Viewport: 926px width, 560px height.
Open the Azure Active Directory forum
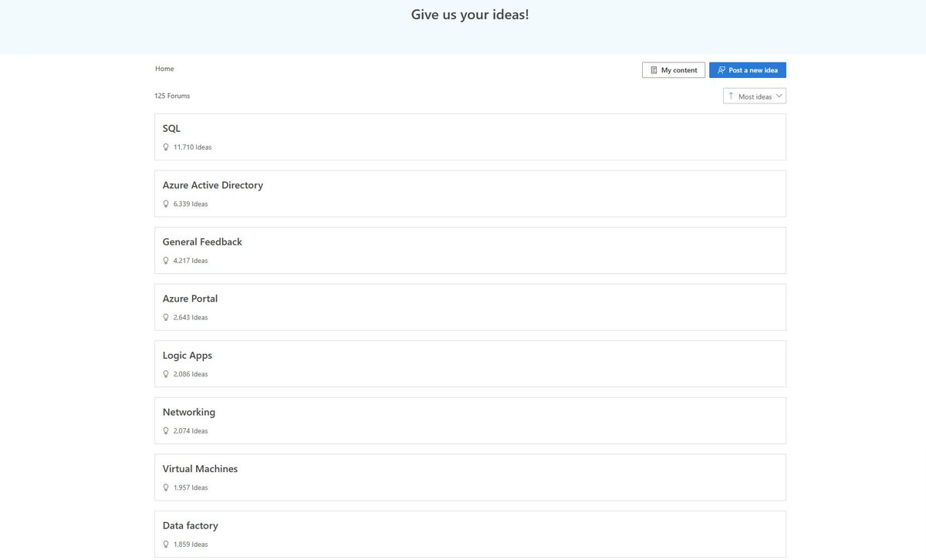(x=470, y=194)
